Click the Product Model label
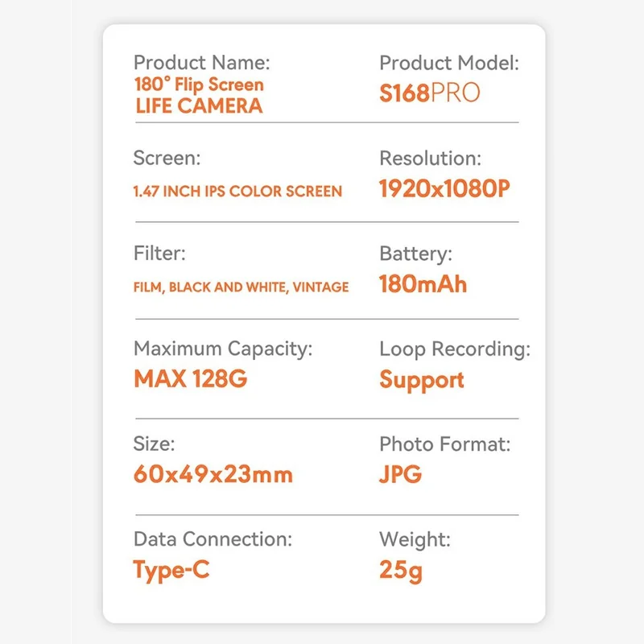This screenshot has height=644, width=644. (449, 63)
